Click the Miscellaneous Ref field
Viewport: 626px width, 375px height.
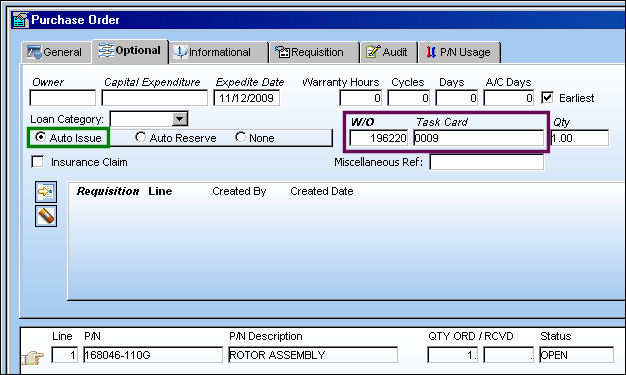coord(486,162)
